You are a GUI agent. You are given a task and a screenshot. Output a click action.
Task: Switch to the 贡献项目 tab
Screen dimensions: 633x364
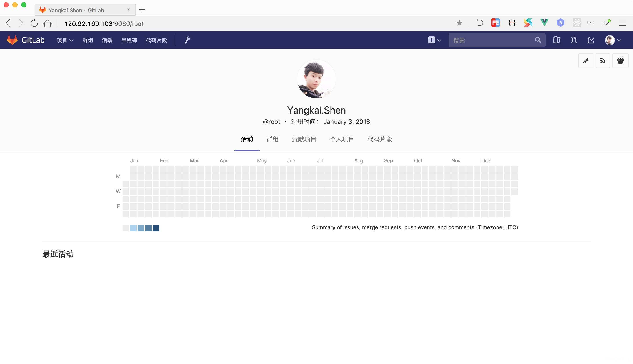[x=304, y=139]
